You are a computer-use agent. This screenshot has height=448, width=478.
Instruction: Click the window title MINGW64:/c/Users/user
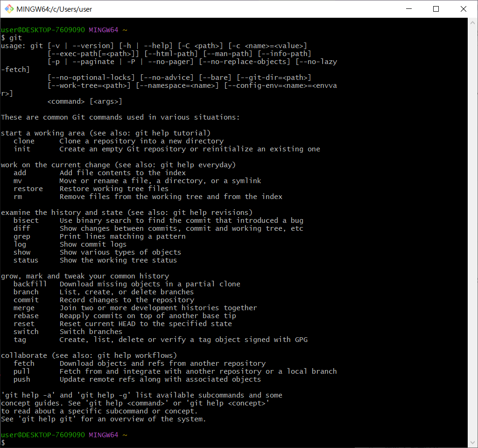point(54,9)
